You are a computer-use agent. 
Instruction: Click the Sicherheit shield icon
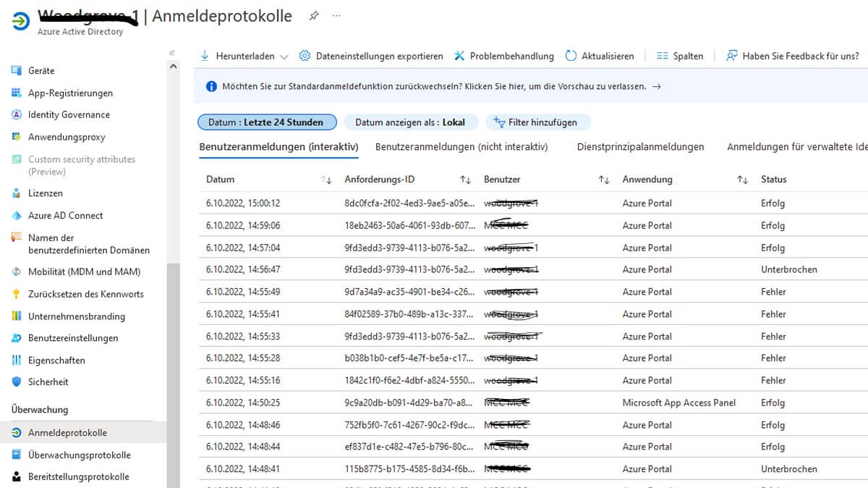tap(17, 382)
